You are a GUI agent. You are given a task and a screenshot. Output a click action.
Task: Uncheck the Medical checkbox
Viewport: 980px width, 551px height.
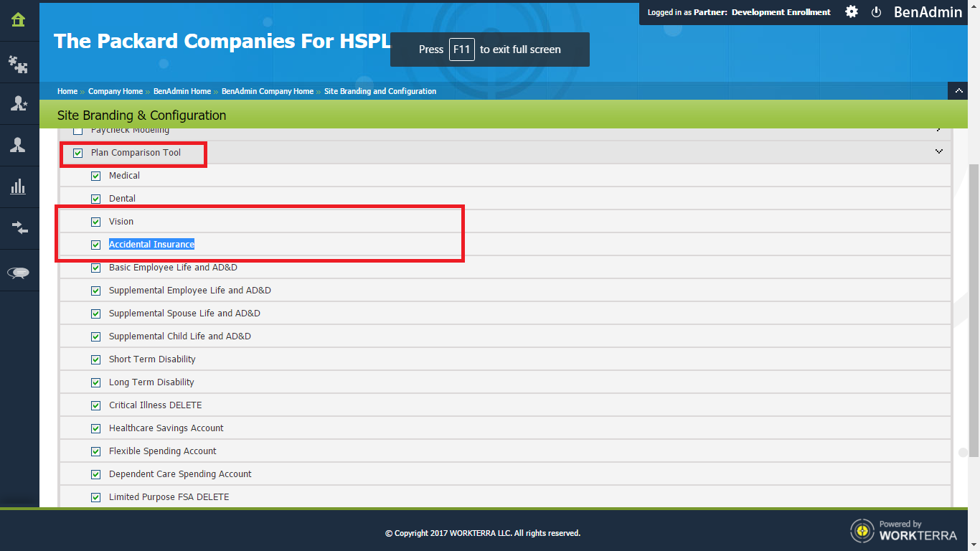click(x=96, y=176)
